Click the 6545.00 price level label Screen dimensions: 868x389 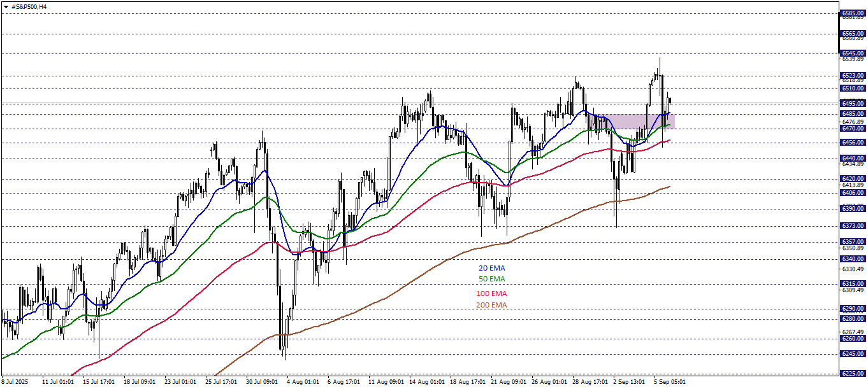(852, 53)
